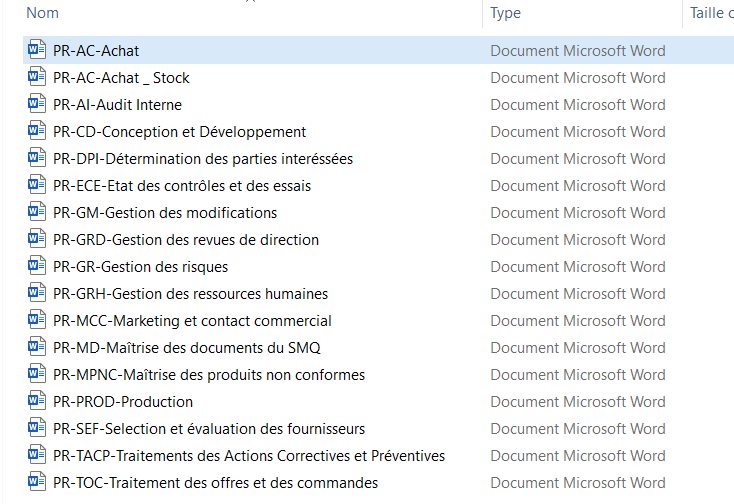This screenshot has height=504, width=734.
Task: Select PR-GRD-Gestion des revues de direction
Action: [185, 239]
